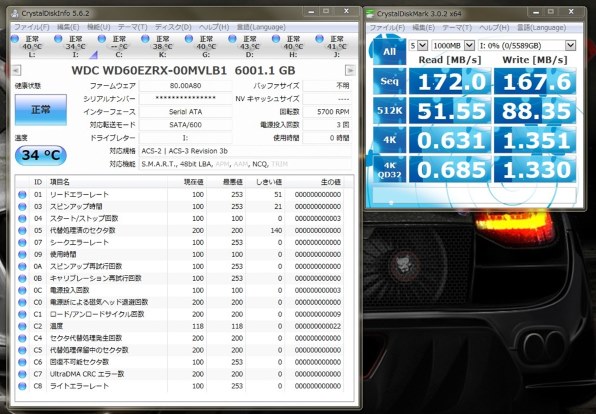This screenshot has height=414, width=596.
Task: Open test size dropdown showing 1000MB
Action: pyautogui.click(x=453, y=46)
